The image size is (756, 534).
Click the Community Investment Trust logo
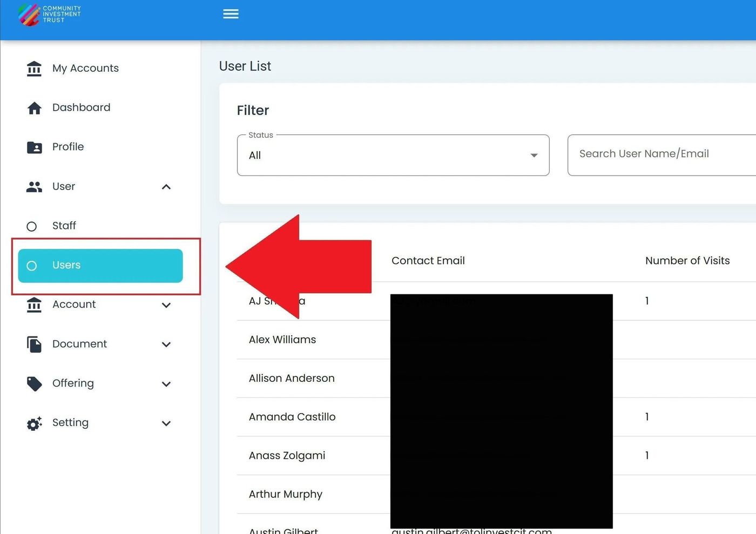(x=49, y=15)
